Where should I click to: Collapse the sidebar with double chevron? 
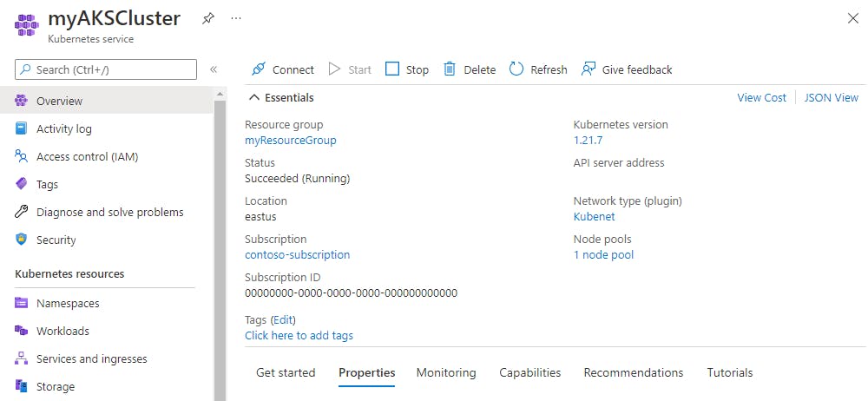point(214,69)
